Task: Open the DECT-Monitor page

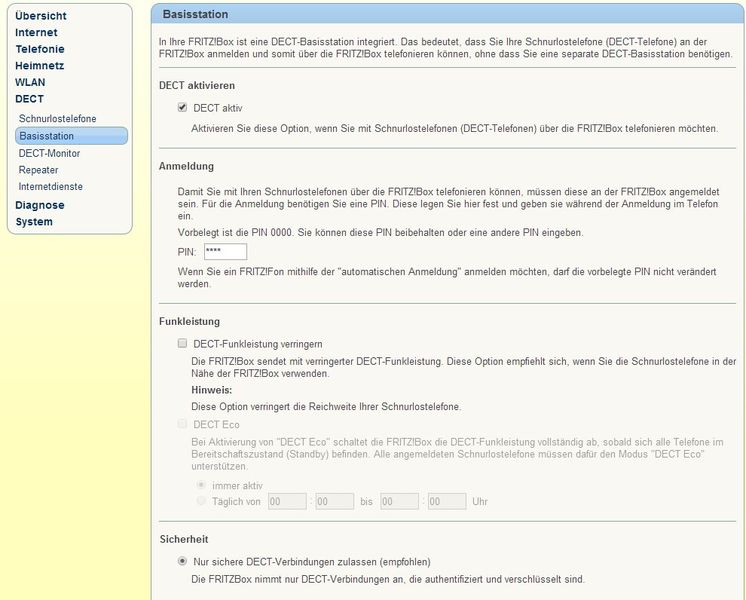Action: [x=49, y=153]
